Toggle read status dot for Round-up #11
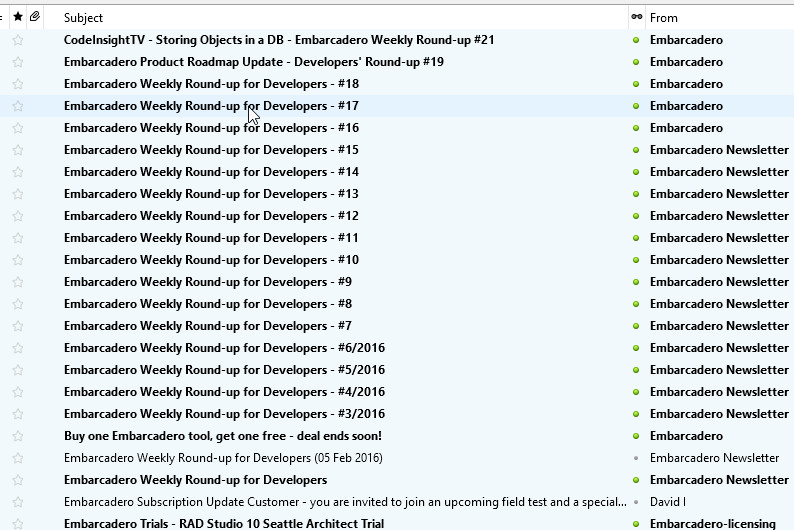794x530 pixels. click(636, 238)
